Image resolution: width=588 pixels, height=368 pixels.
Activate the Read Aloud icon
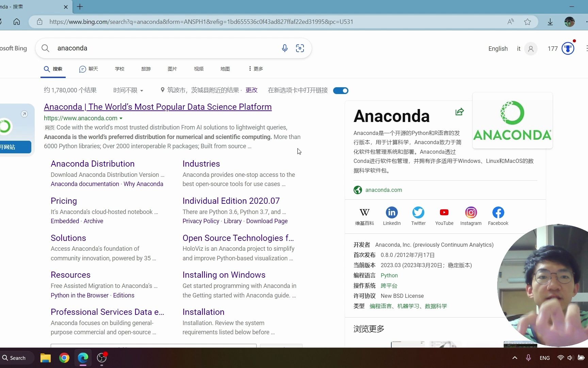(x=510, y=22)
